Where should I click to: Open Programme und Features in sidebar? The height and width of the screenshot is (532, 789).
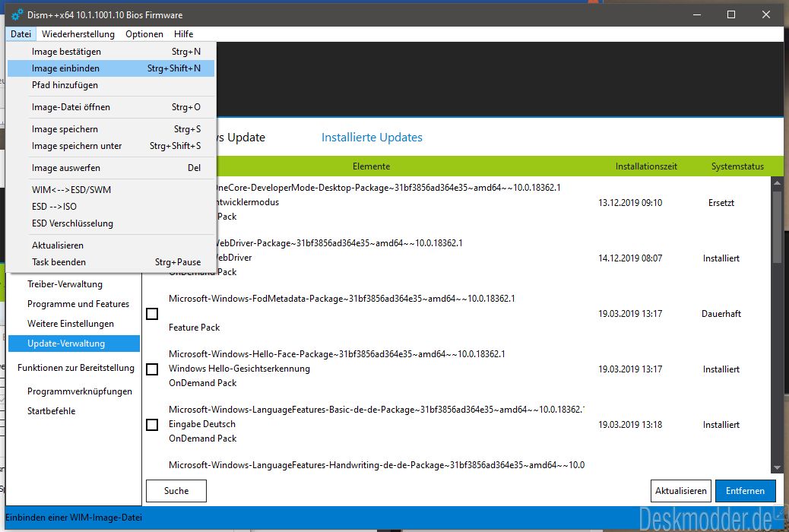pos(78,304)
